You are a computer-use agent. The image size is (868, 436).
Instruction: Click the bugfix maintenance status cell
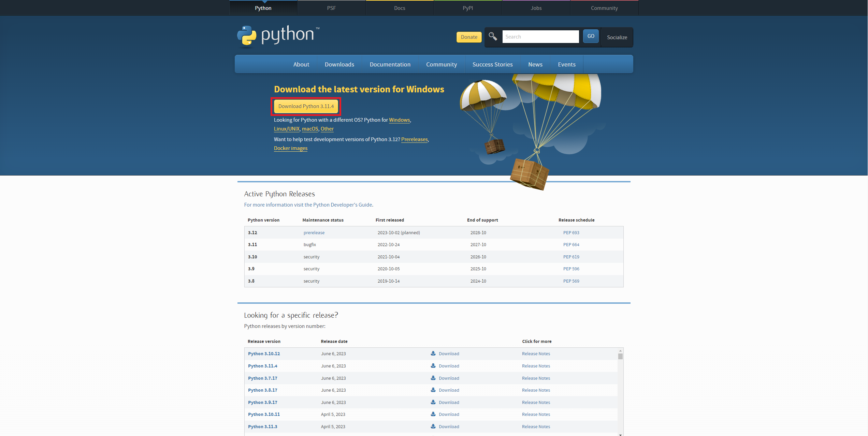[x=310, y=244]
